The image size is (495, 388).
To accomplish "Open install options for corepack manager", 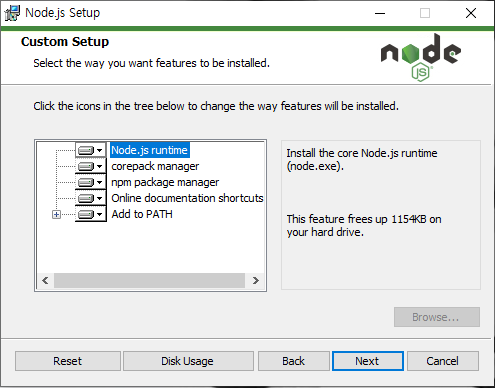I will (x=90, y=166).
